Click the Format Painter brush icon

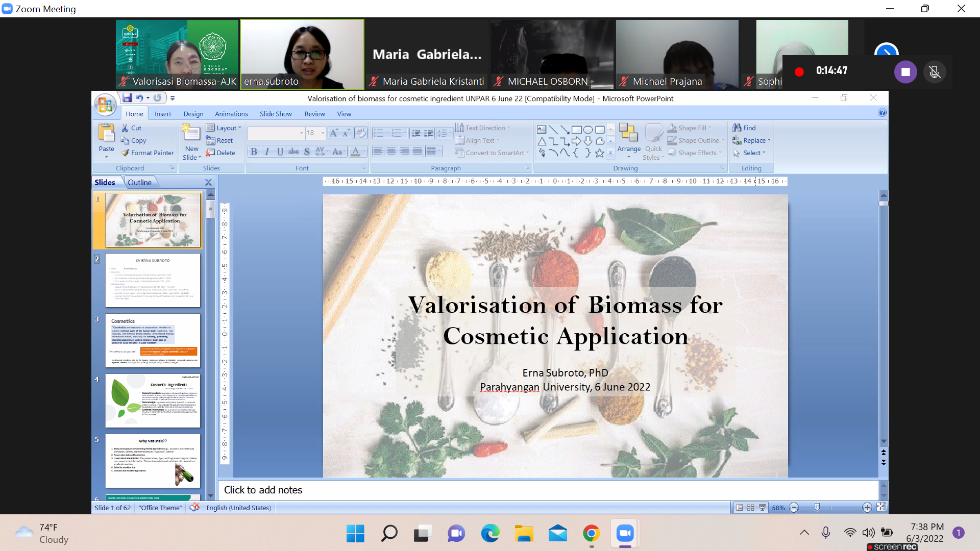[126, 153]
